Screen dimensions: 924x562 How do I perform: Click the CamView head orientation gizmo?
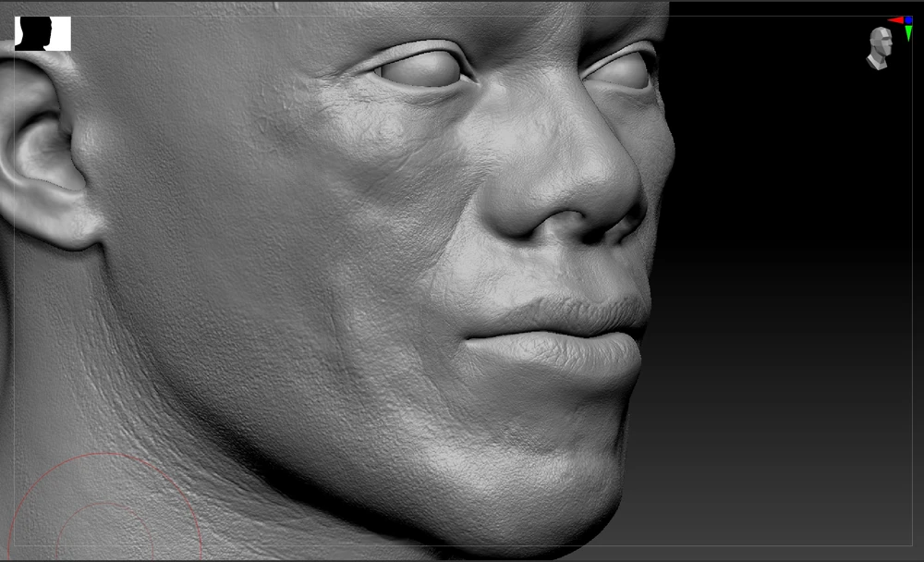point(880,48)
